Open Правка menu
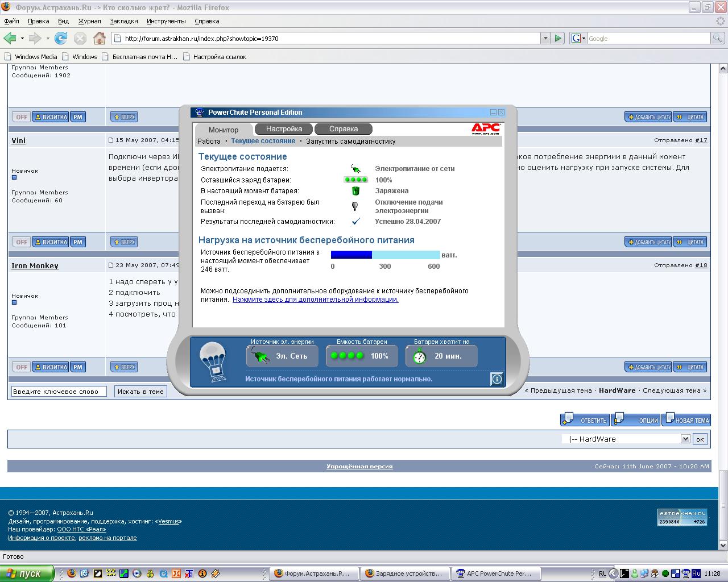Image resolution: width=728 pixels, height=582 pixels. [x=38, y=21]
